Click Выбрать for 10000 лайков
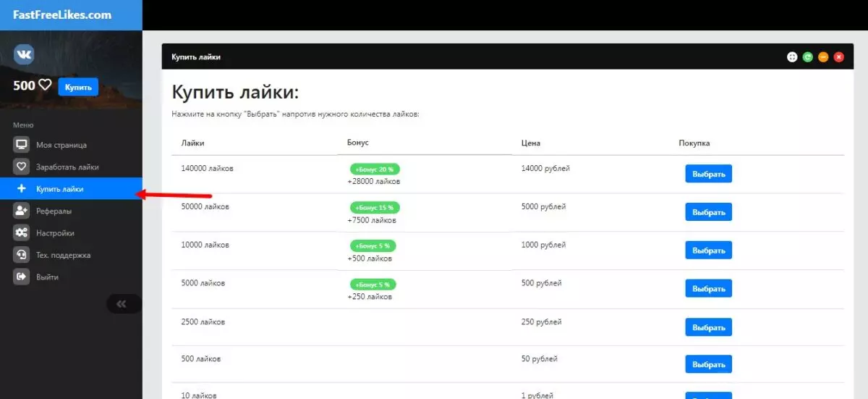 [x=709, y=251]
